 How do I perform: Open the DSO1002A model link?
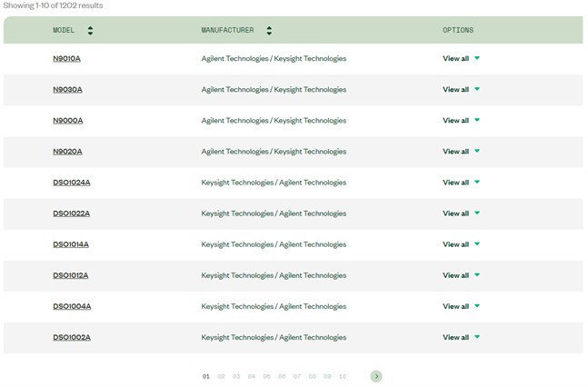pyautogui.click(x=71, y=337)
